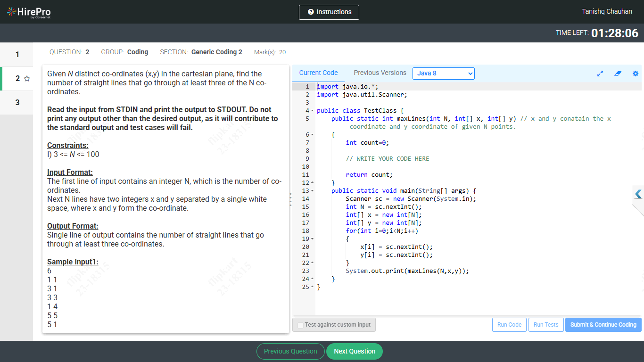The image size is (644, 362).
Task: Click the Constraints heading
Action: (68, 146)
